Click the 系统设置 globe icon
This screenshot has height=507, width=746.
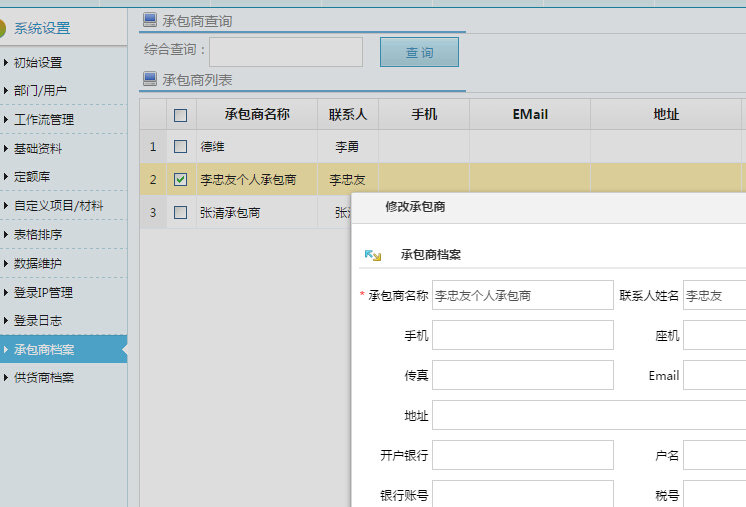(3, 27)
